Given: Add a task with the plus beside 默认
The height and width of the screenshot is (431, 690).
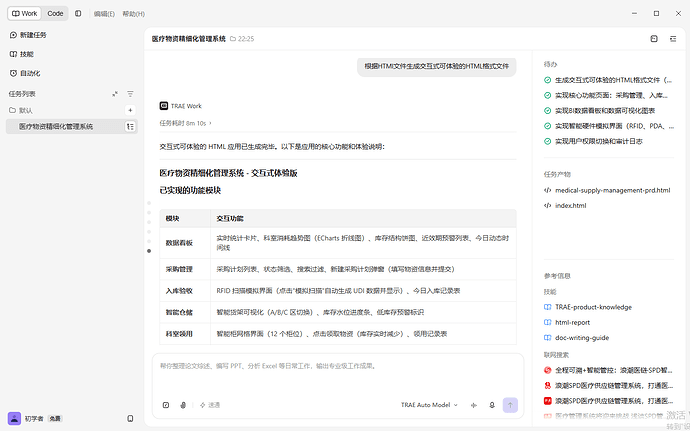Looking at the screenshot, I should [x=130, y=110].
